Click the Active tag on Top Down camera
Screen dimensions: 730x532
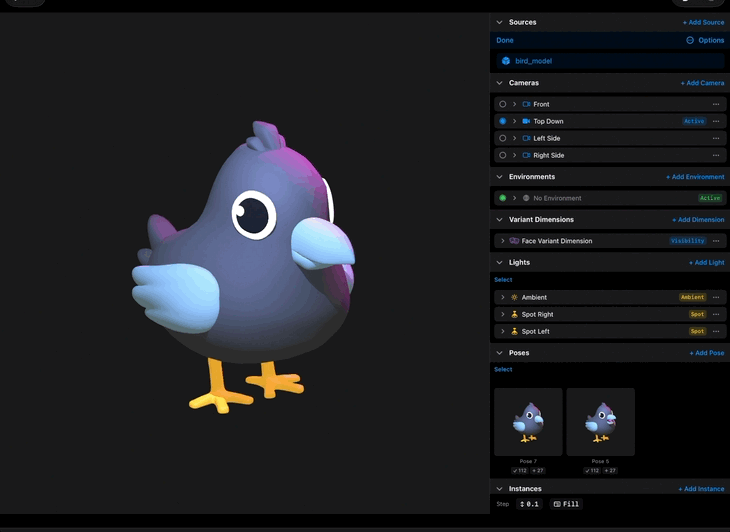pos(694,121)
